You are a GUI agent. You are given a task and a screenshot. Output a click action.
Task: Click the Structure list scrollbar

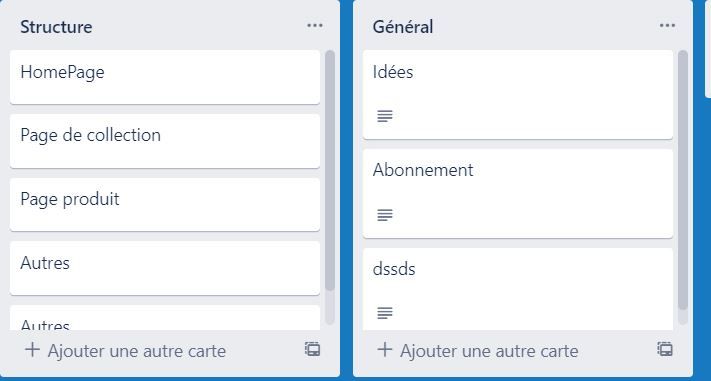[x=330, y=170]
